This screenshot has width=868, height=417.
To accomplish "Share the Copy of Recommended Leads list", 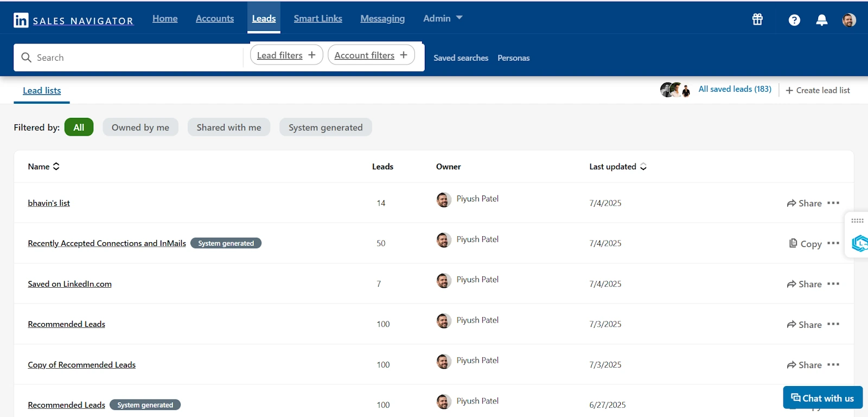I will pos(804,365).
